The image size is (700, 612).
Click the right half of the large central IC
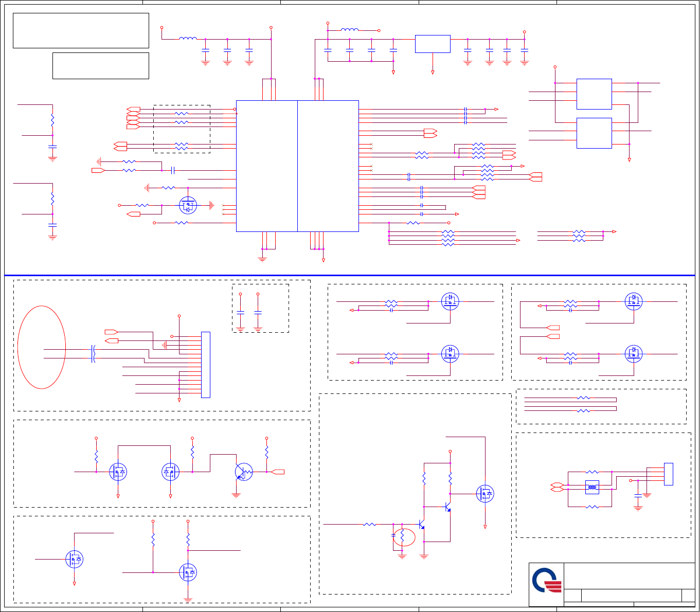(328, 166)
